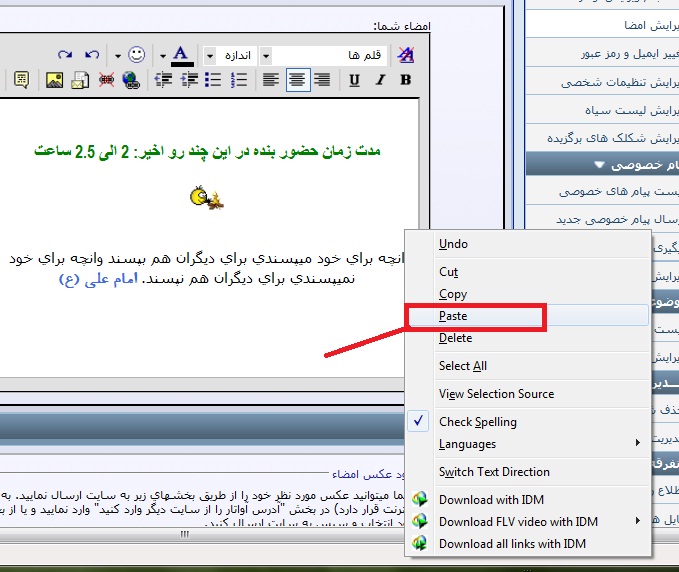This screenshot has width=679, height=572.
Task: Choose Select All from context menu
Action: tap(462, 366)
